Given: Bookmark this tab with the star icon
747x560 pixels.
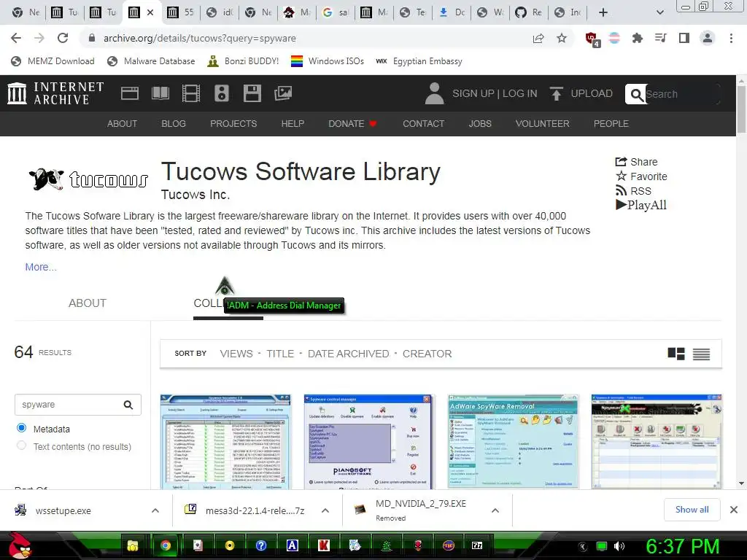Looking at the screenshot, I should tap(562, 38).
